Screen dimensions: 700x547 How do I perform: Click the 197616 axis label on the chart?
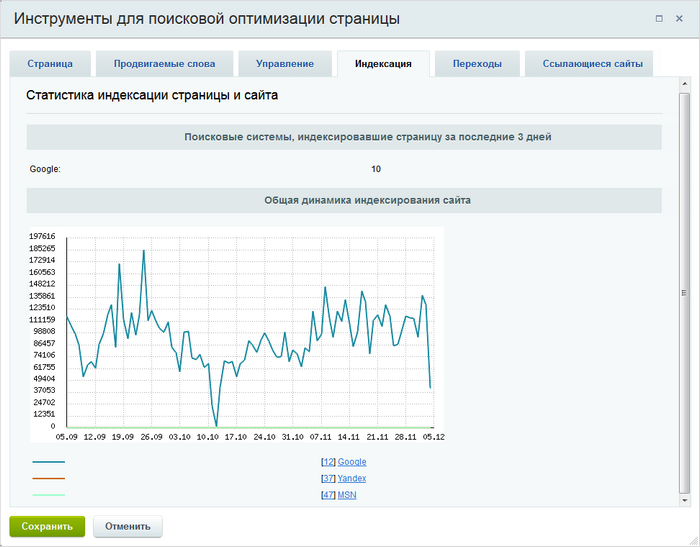(42, 236)
